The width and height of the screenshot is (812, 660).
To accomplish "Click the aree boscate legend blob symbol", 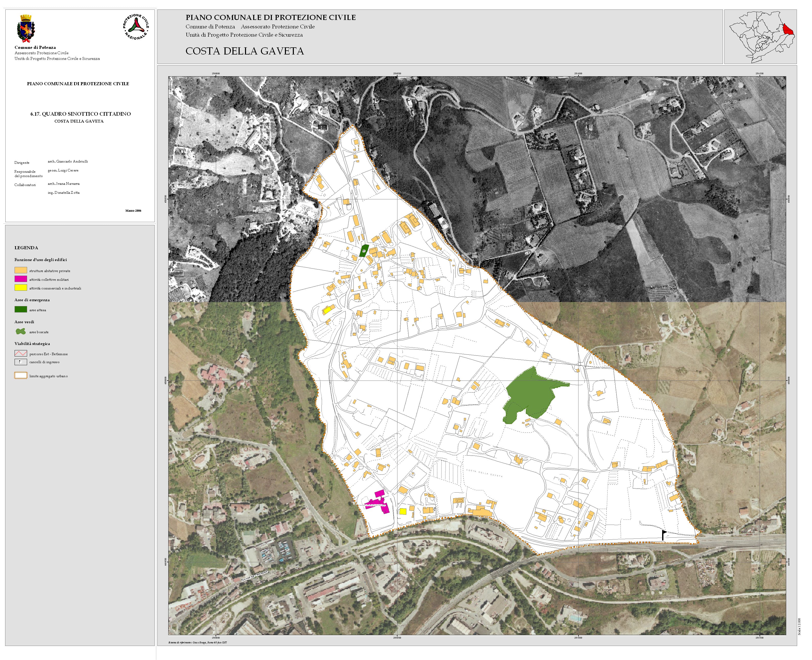I will [x=20, y=331].
